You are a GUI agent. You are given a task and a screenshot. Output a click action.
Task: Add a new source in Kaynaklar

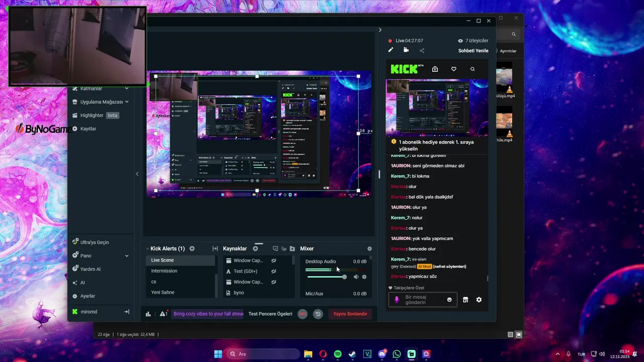click(x=256, y=248)
